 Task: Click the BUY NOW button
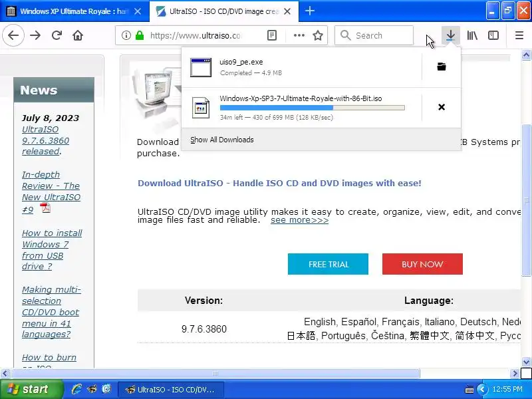pos(422,264)
